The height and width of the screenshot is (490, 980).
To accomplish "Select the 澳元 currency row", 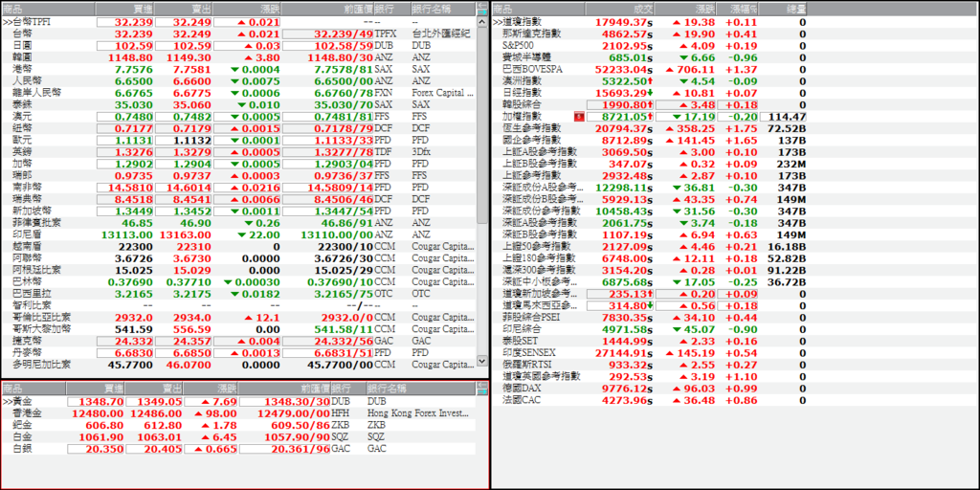I will [x=238, y=116].
